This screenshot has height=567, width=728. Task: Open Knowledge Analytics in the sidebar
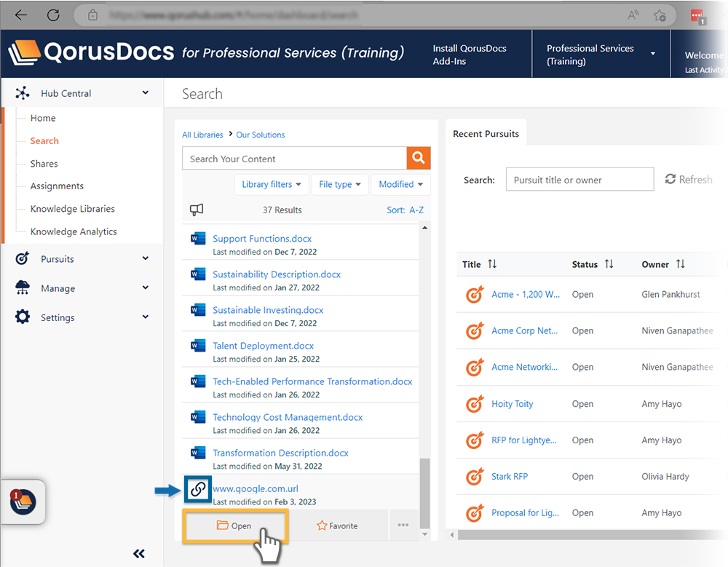(x=74, y=231)
